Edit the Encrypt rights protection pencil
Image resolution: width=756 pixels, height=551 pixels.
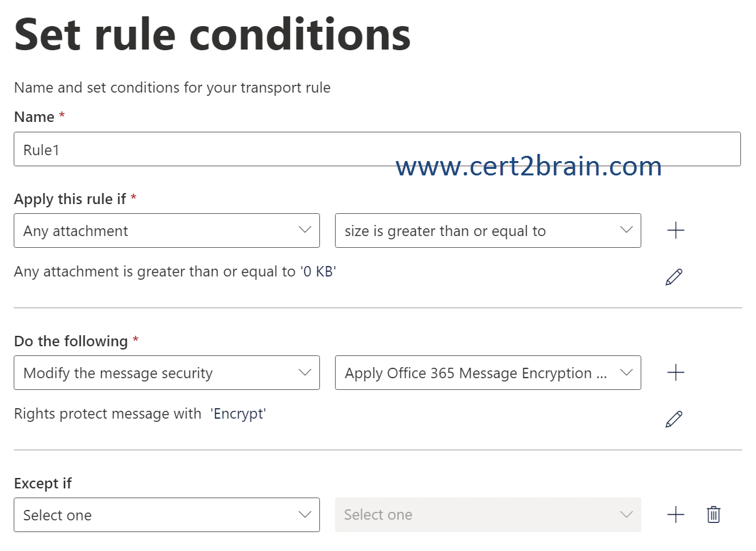(x=673, y=419)
